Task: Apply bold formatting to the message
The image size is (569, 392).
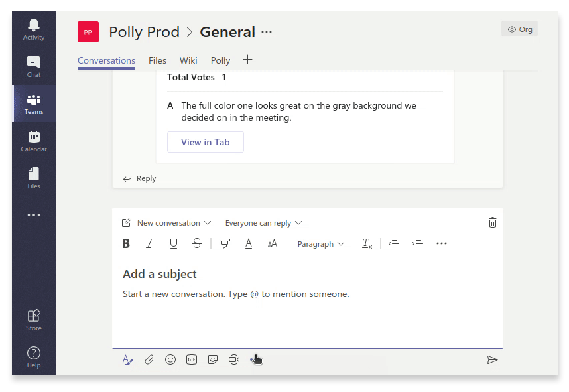Action: tap(126, 243)
